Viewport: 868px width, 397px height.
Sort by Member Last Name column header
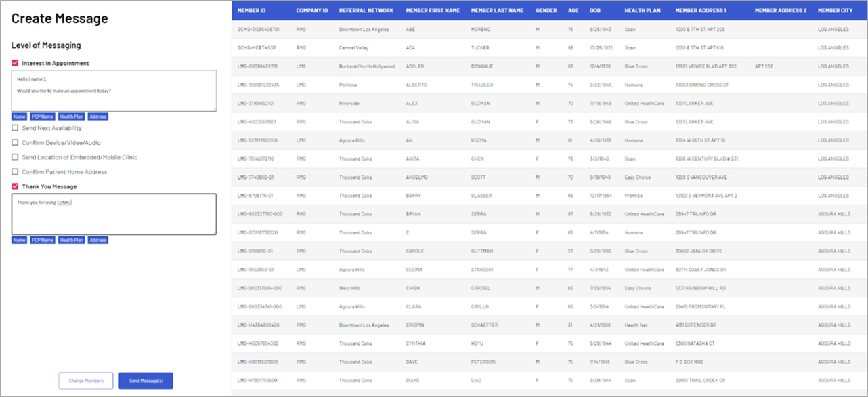pos(498,11)
